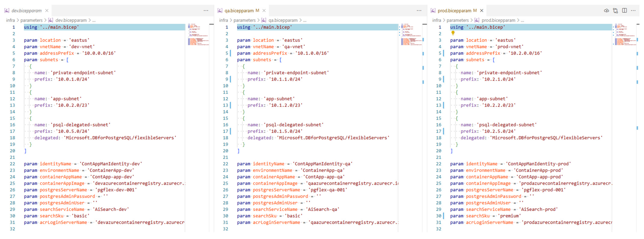Screen dimensions: 644x239
Task: Switch to the dev.bicepparam tab
Action: (27, 10)
